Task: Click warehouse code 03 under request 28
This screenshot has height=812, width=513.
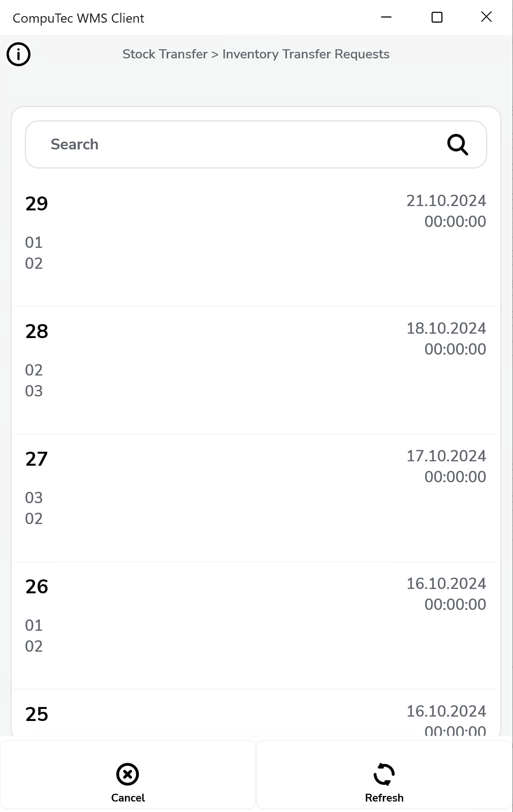Action: pos(34,391)
